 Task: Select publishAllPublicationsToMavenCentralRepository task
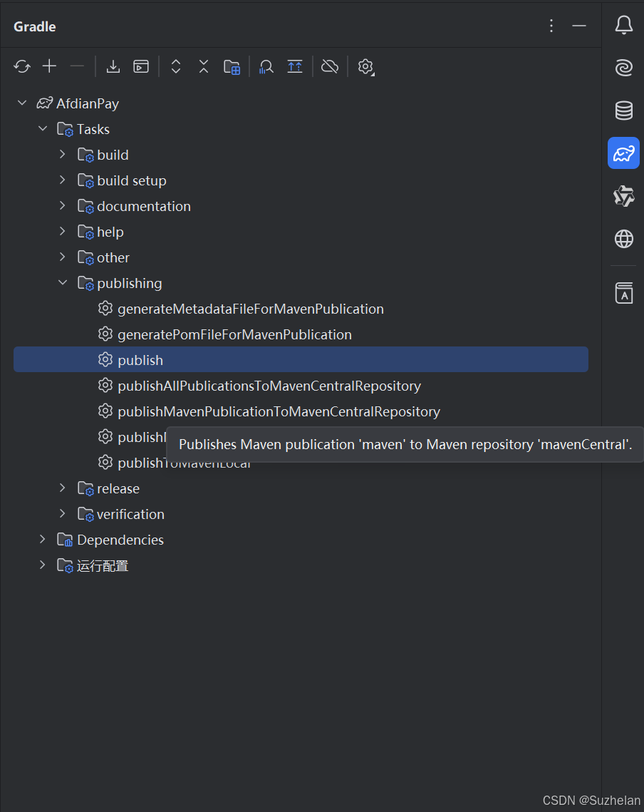pos(269,385)
